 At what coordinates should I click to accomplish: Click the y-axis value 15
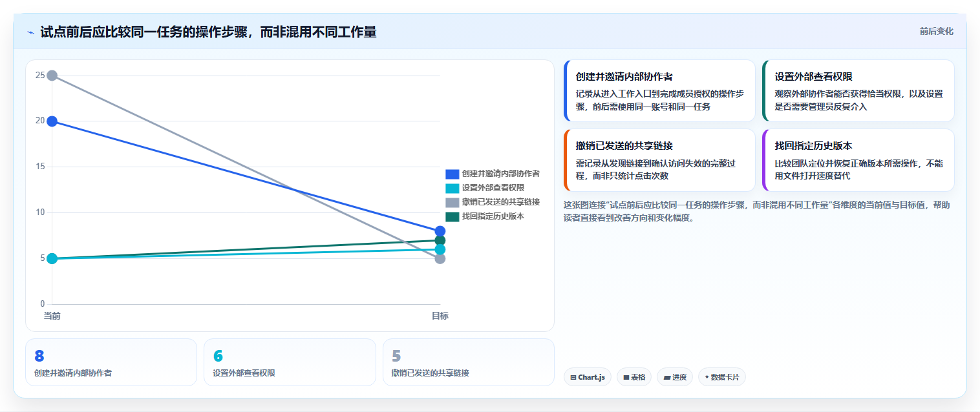(x=40, y=167)
